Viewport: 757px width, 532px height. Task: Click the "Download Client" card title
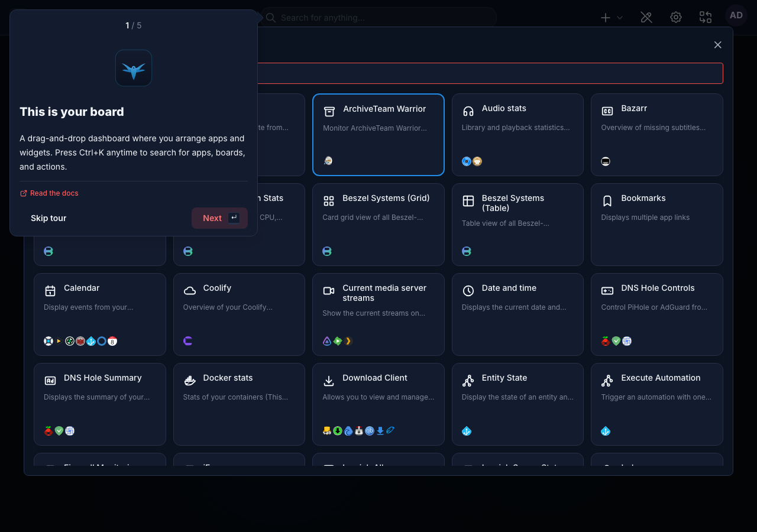tap(375, 378)
